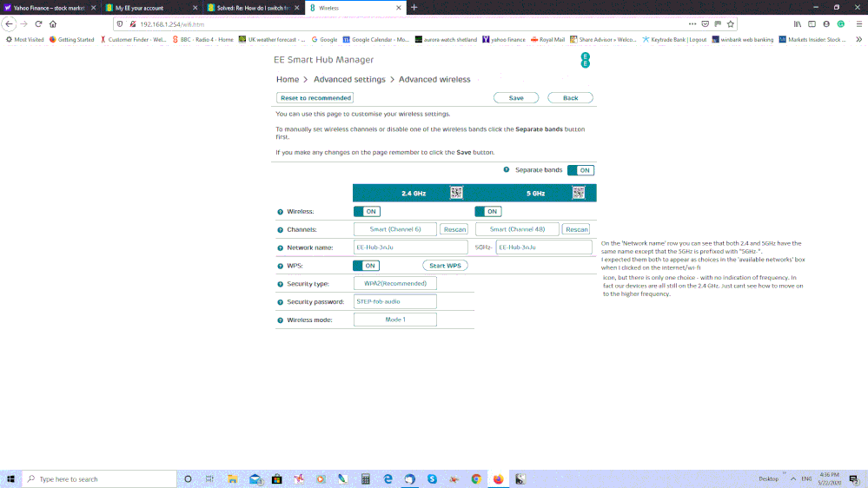Click the help icon next to Wireless mode
This screenshot has height=488, width=868.
[x=280, y=320]
